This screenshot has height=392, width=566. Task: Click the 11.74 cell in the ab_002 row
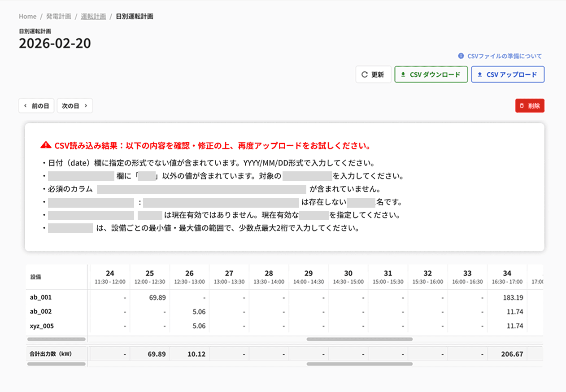click(x=515, y=311)
